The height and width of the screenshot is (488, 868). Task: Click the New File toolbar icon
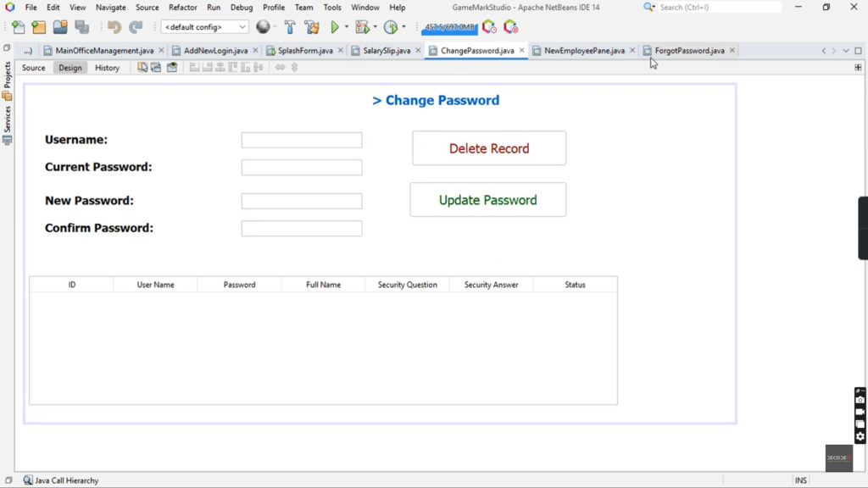coord(19,27)
